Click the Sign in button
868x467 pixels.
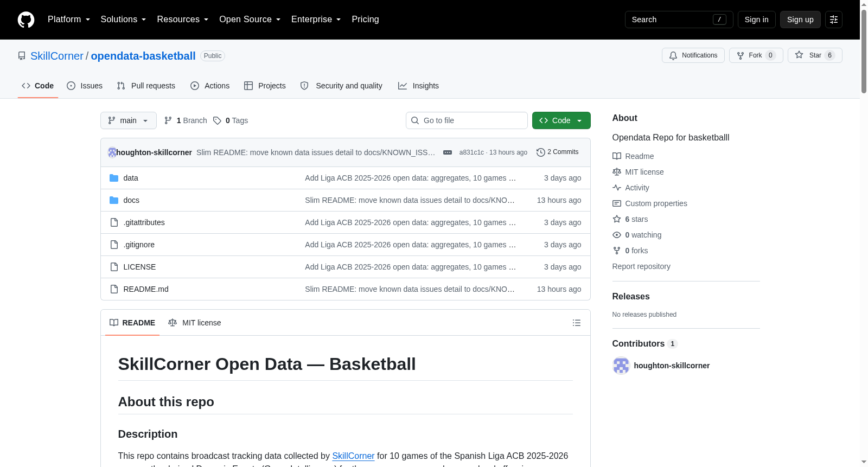point(756,20)
